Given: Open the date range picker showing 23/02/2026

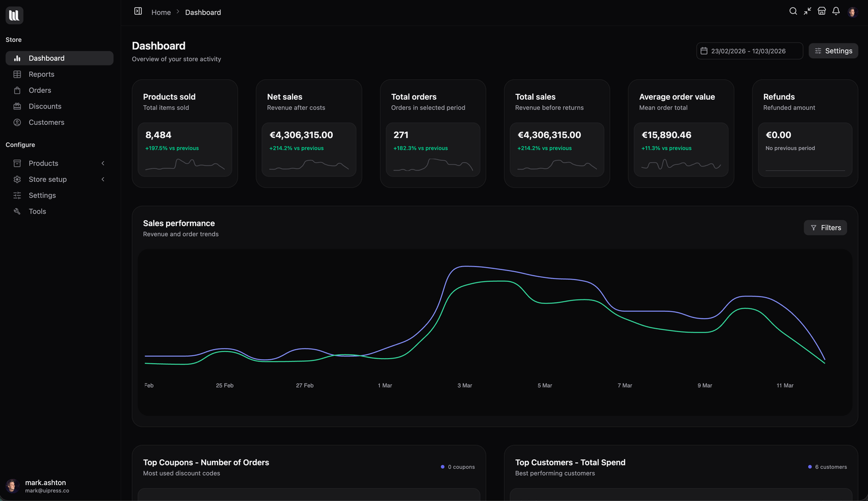Looking at the screenshot, I should [x=749, y=51].
